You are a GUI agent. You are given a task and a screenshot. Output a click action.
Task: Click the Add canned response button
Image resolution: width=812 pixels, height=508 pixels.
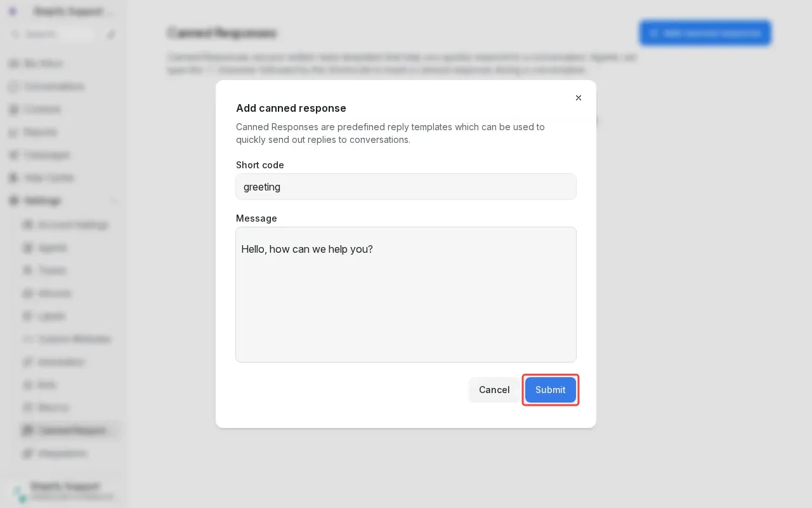tap(705, 33)
